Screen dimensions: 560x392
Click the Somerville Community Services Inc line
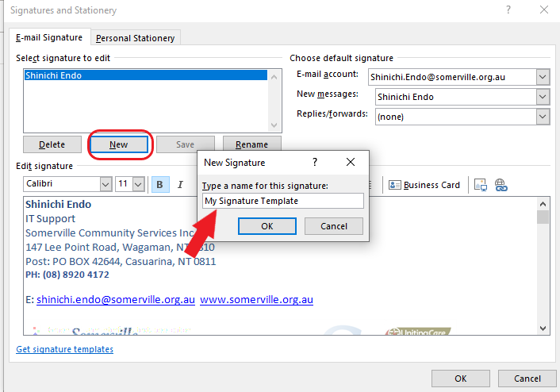click(x=110, y=233)
